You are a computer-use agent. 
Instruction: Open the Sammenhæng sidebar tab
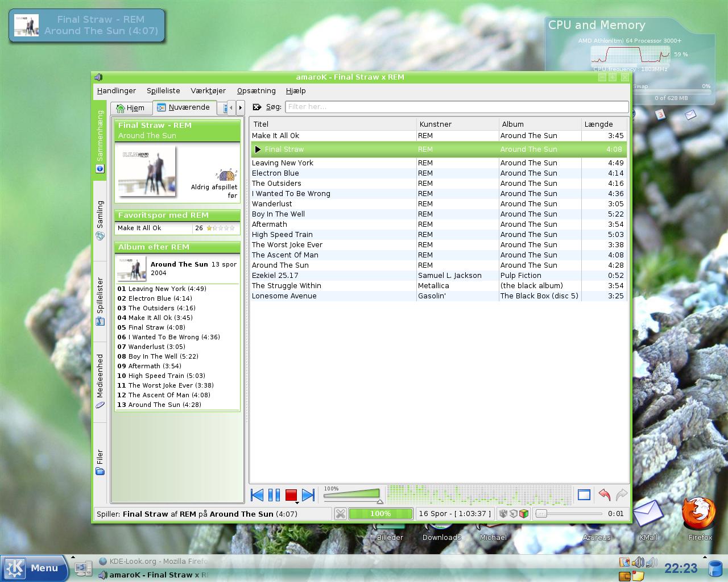point(100,142)
